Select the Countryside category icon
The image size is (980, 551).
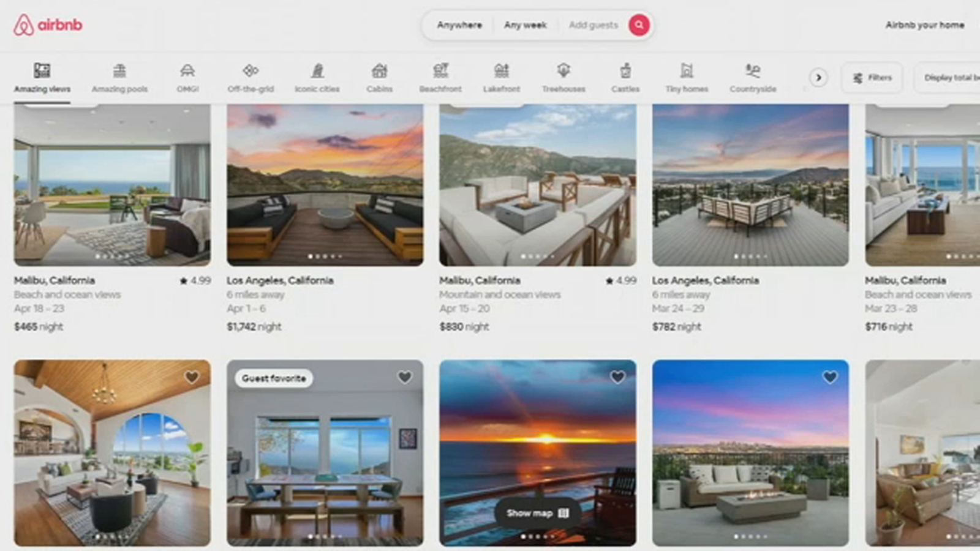click(753, 70)
